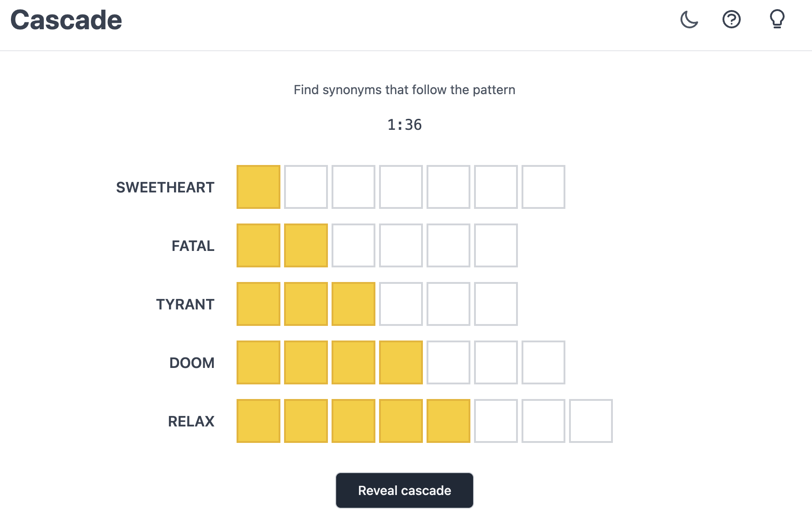Screen dimensions: 812x511
Task: Open help via the question mark icon
Action: 732,20
